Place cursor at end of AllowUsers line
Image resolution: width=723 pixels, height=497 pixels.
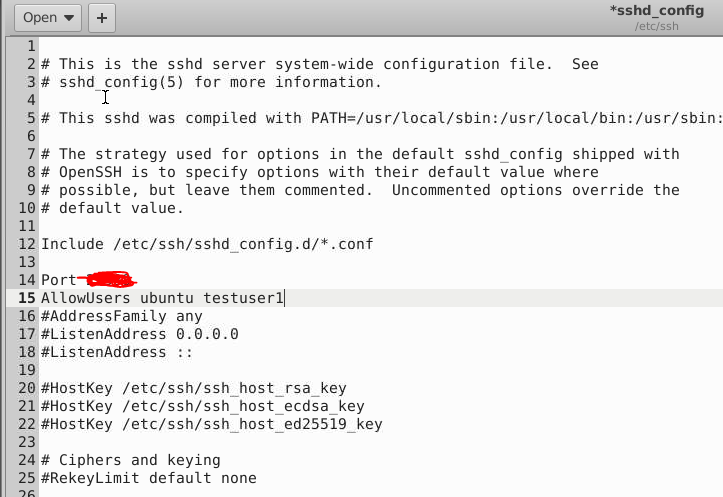286,298
